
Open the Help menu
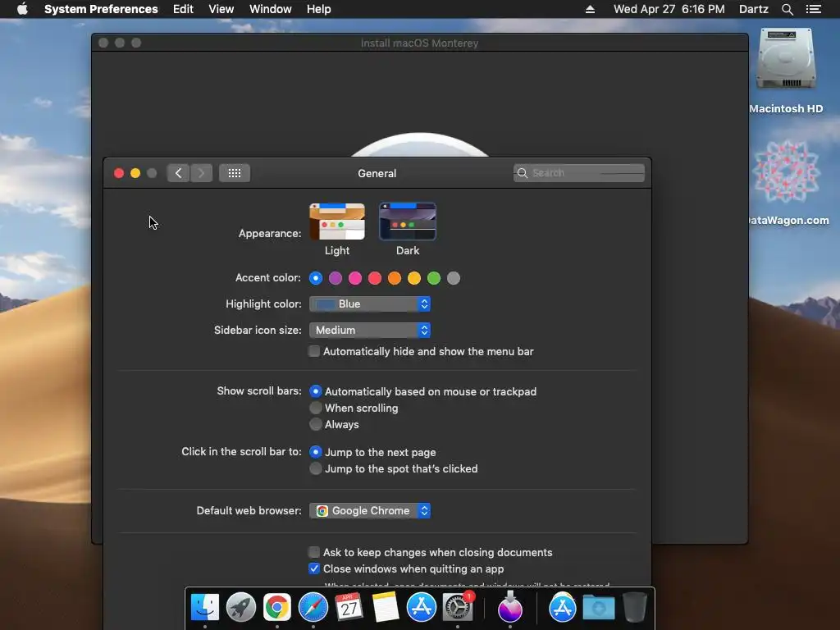319,9
